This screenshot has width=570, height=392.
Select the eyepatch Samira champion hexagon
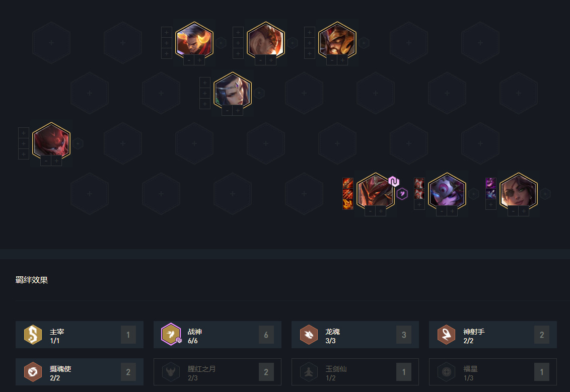[x=518, y=192]
